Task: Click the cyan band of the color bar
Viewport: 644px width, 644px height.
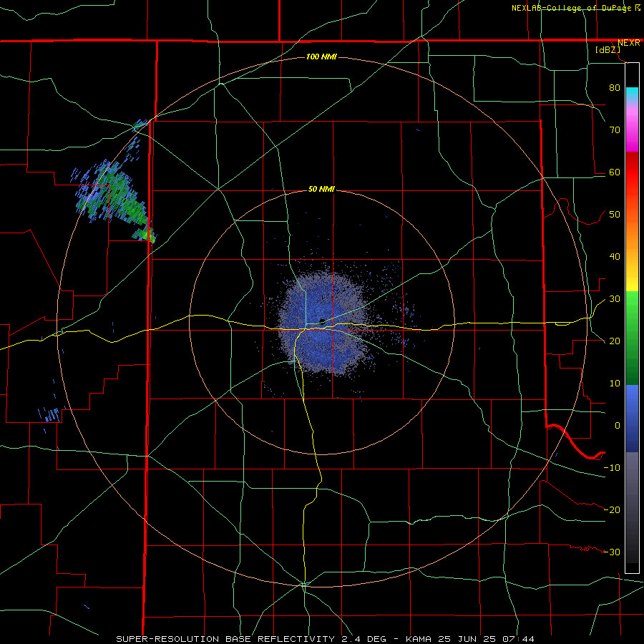Action: coord(632,92)
